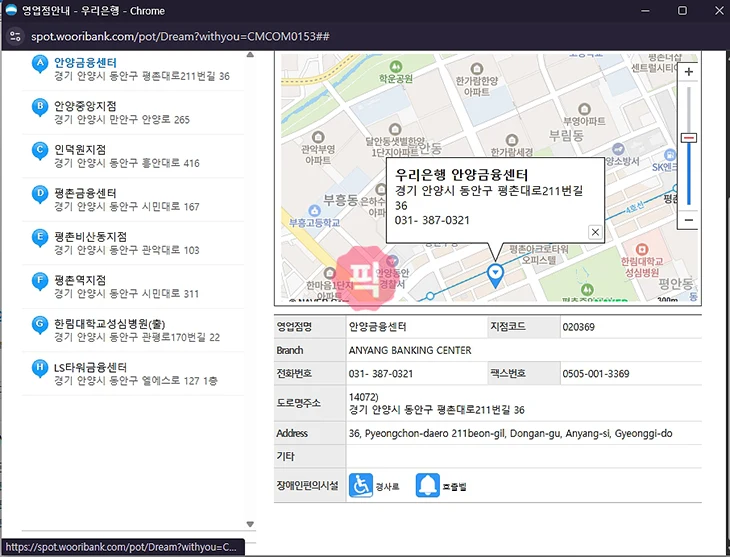Click the 부영아파트 map marker icon
Image resolution: width=730 pixels, height=557 pixels.
pyautogui.click(x=584, y=109)
